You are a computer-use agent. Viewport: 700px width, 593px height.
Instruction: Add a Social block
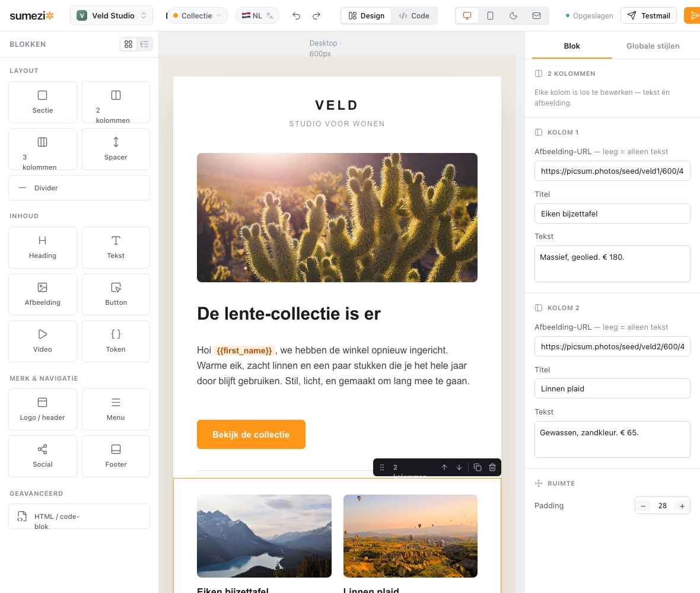point(42,457)
